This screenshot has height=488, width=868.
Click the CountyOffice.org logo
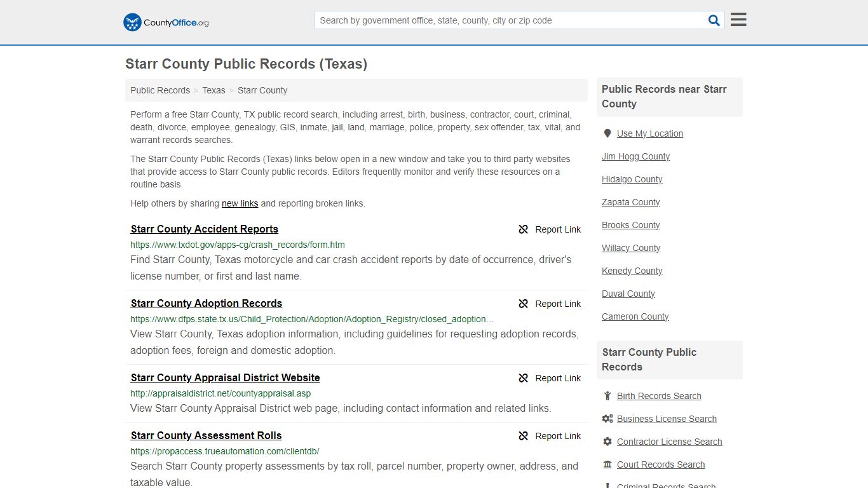(x=166, y=22)
